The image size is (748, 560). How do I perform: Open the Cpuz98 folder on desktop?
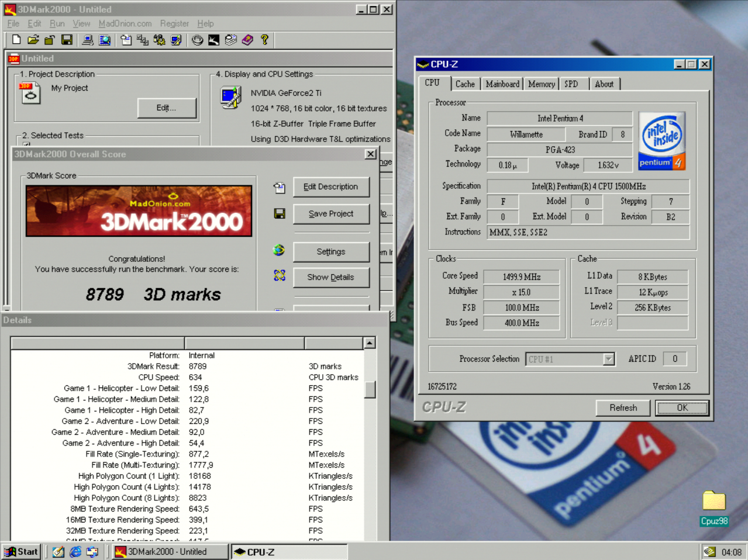point(714,508)
